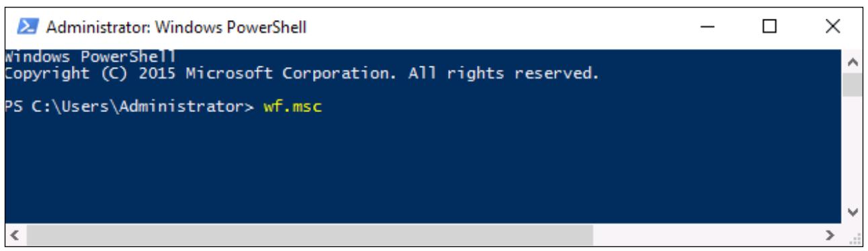Image resolution: width=868 pixels, height=251 pixels.
Task: Click the Microsoft Corporation copyright line
Action: click(301, 73)
